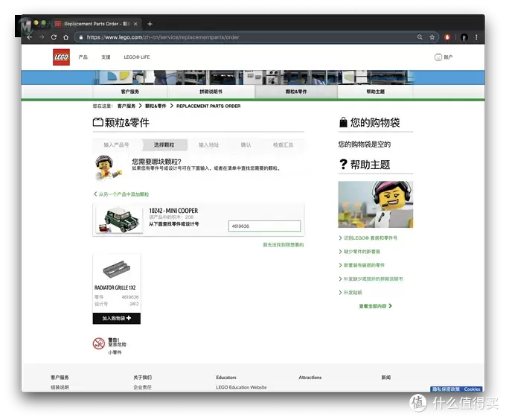
Task: Click the 10242 - MINI COOPER title
Action: click(x=173, y=211)
